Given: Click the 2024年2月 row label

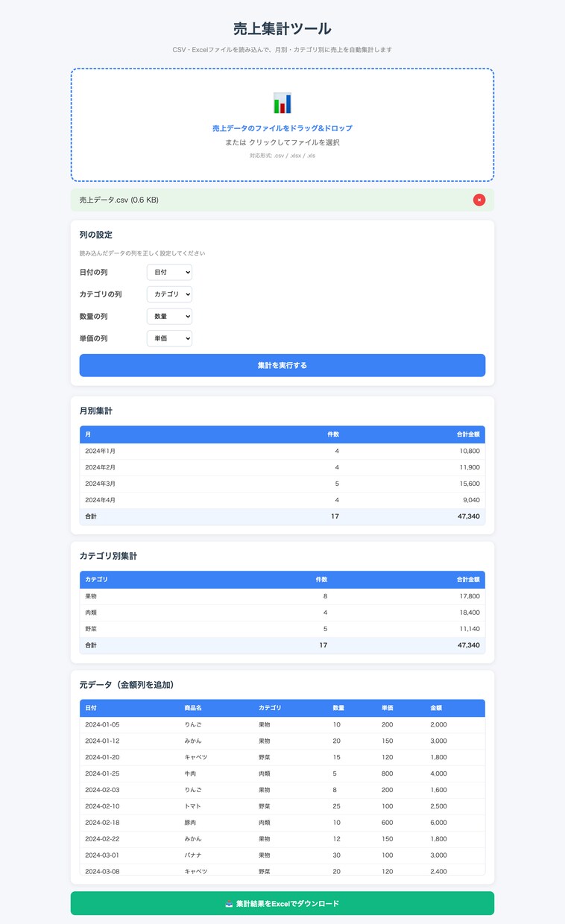Looking at the screenshot, I should (100, 467).
